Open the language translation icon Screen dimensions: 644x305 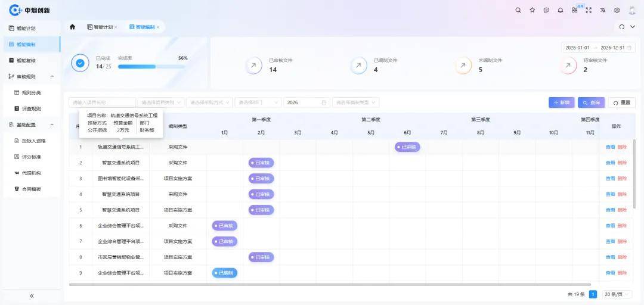(x=603, y=10)
